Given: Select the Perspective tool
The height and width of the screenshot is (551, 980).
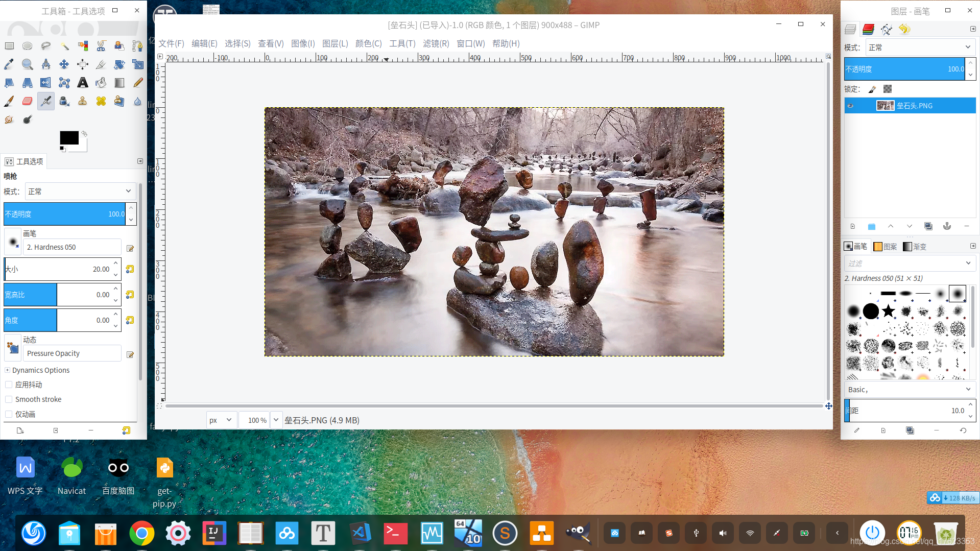Looking at the screenshot, I should [28, 83].
